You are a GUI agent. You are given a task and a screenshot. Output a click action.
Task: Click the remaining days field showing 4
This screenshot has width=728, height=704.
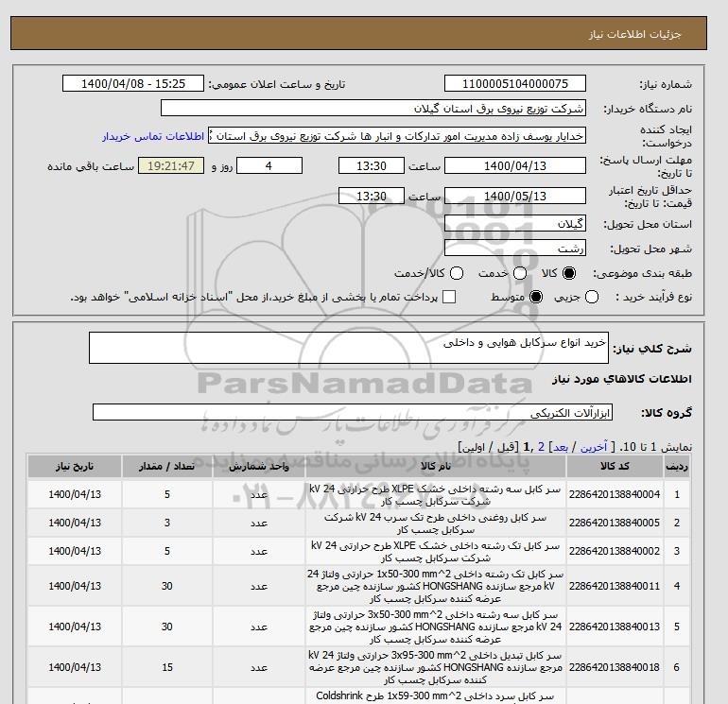coord(269,165)
